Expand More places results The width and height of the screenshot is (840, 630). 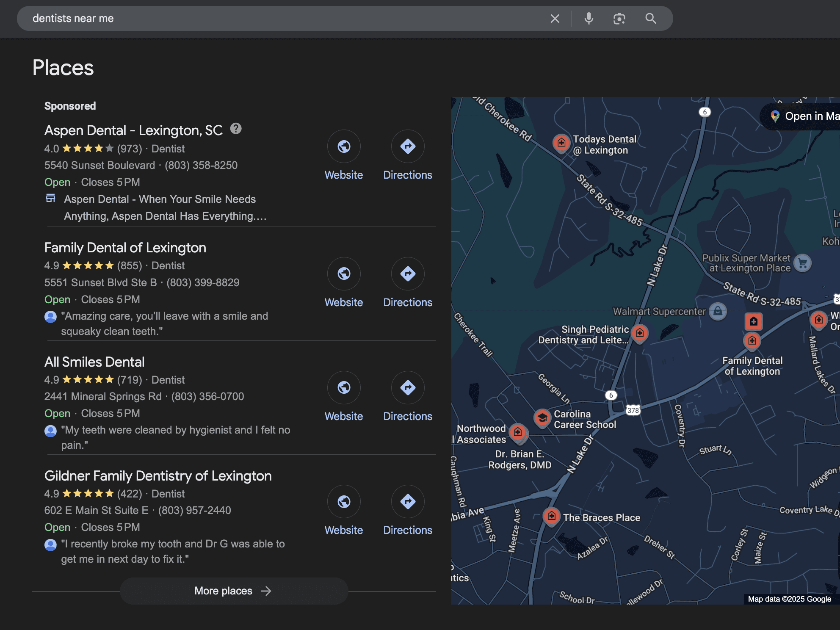tap(234, 591)
